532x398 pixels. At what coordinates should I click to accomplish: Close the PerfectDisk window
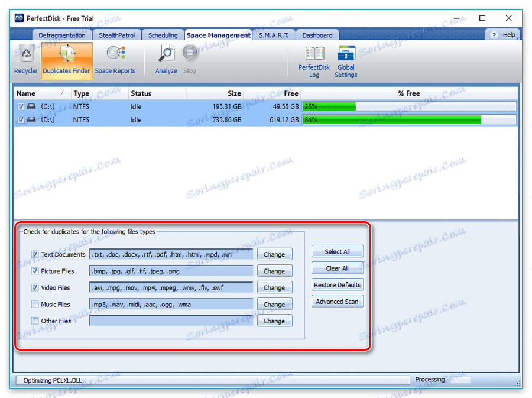click(x=508, y=18)
